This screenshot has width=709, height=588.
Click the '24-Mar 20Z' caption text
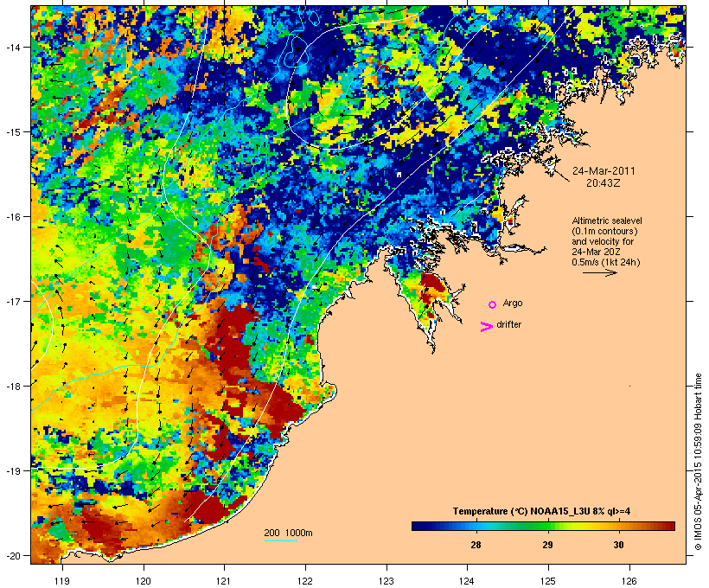pos(596,252)
